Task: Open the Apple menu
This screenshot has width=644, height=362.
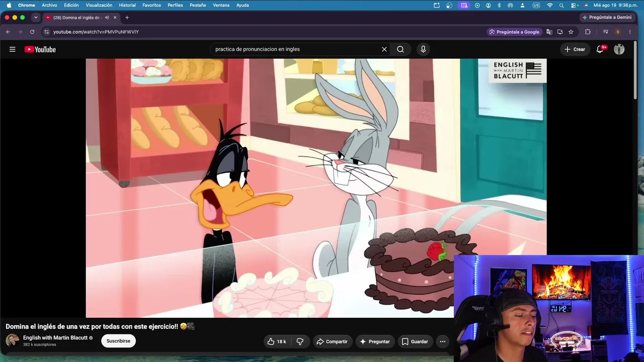Action: point(9,5)
